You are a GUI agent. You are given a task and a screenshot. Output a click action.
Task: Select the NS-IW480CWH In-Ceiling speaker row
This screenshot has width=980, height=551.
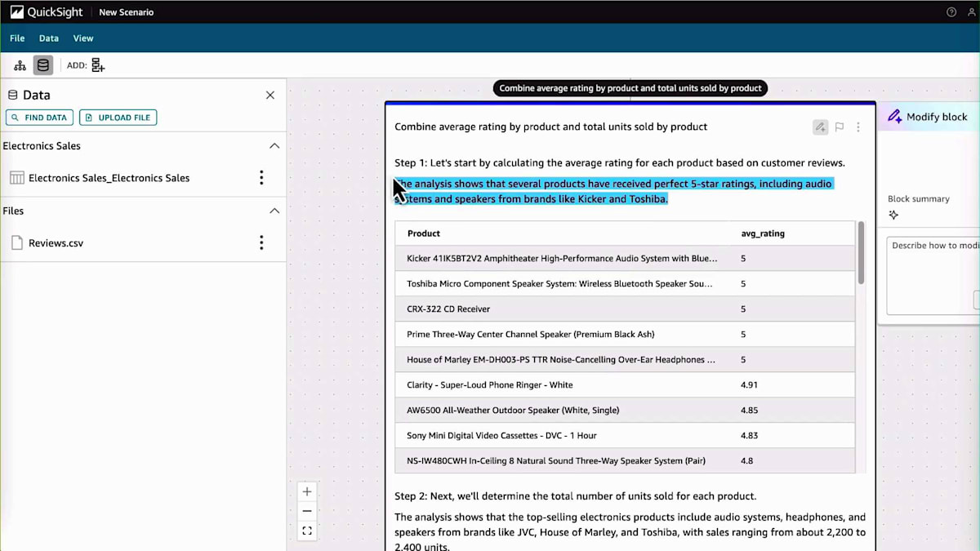[625, 461]
